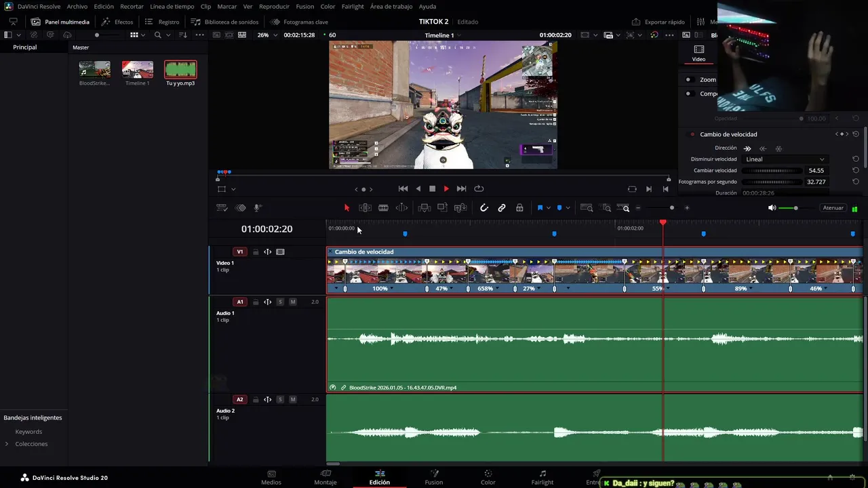Open the Registro index panel

point(162,22)
